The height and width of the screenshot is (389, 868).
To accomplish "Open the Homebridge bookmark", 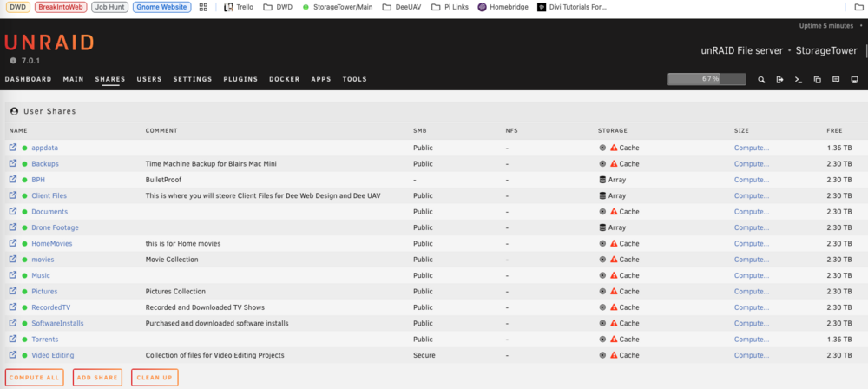I will point(503,7).
